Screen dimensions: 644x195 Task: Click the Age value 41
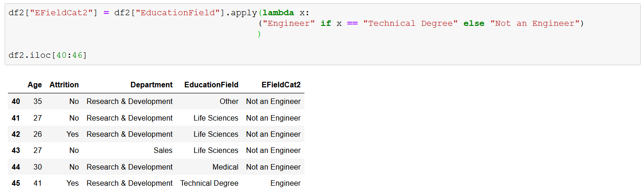tap(37, 183)
